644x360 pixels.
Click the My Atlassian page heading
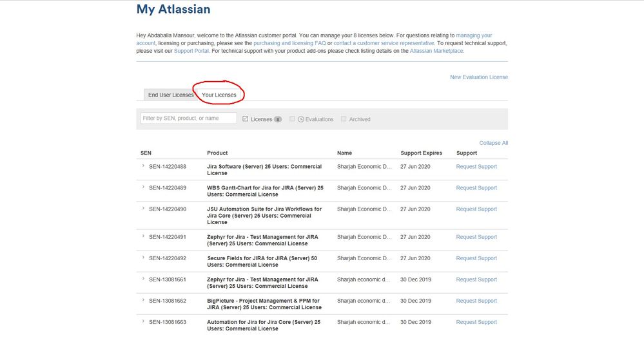tap(173, 10)
